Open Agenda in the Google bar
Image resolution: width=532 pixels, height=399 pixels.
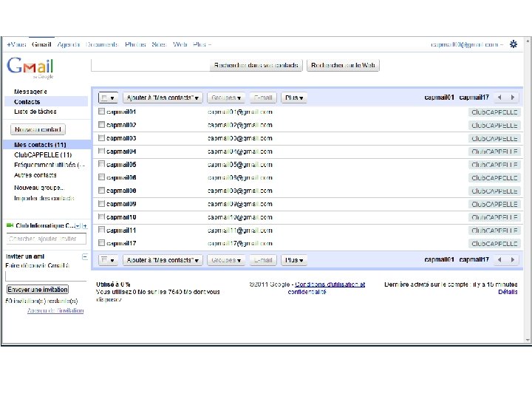tap(69, 44)
